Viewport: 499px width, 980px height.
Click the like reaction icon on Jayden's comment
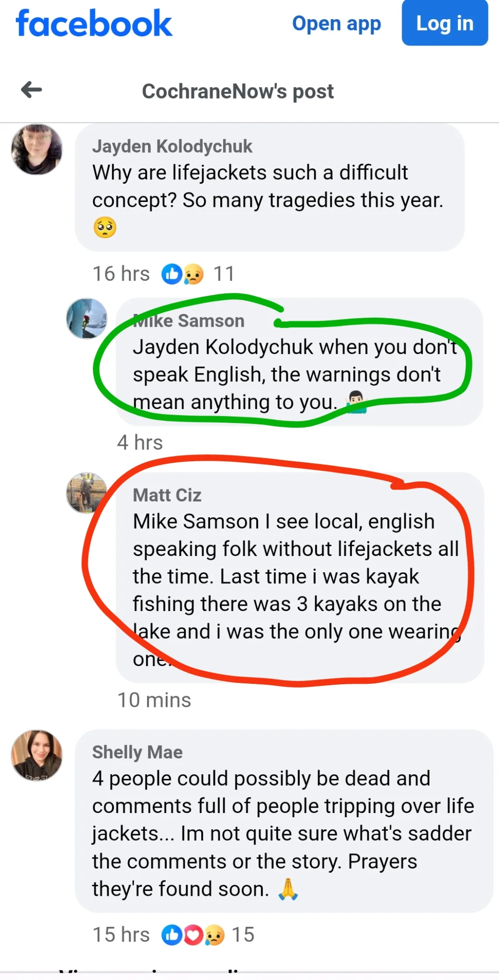click(x=171, y=274)
